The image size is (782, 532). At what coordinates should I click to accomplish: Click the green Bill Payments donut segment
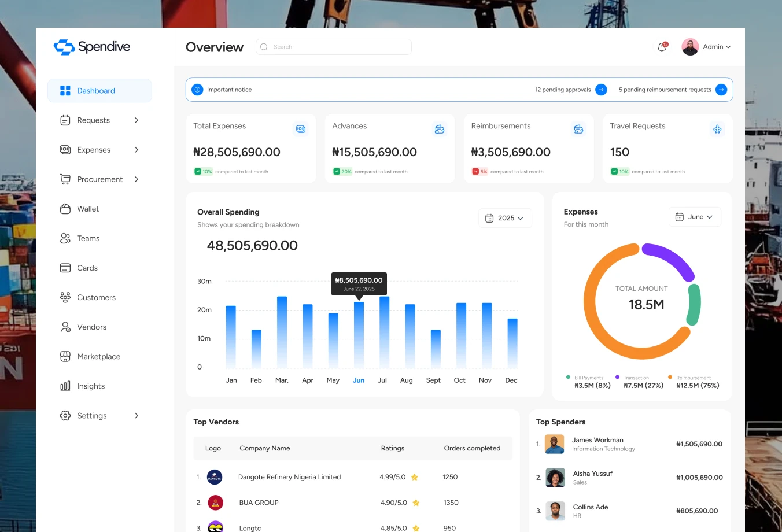(694, 304)
